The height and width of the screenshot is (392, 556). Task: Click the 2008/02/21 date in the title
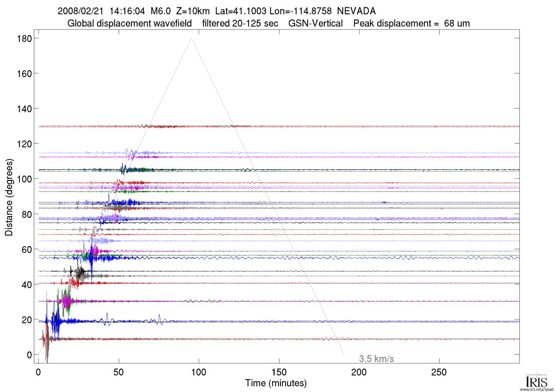pyautogui.click(x=80, y=11)
